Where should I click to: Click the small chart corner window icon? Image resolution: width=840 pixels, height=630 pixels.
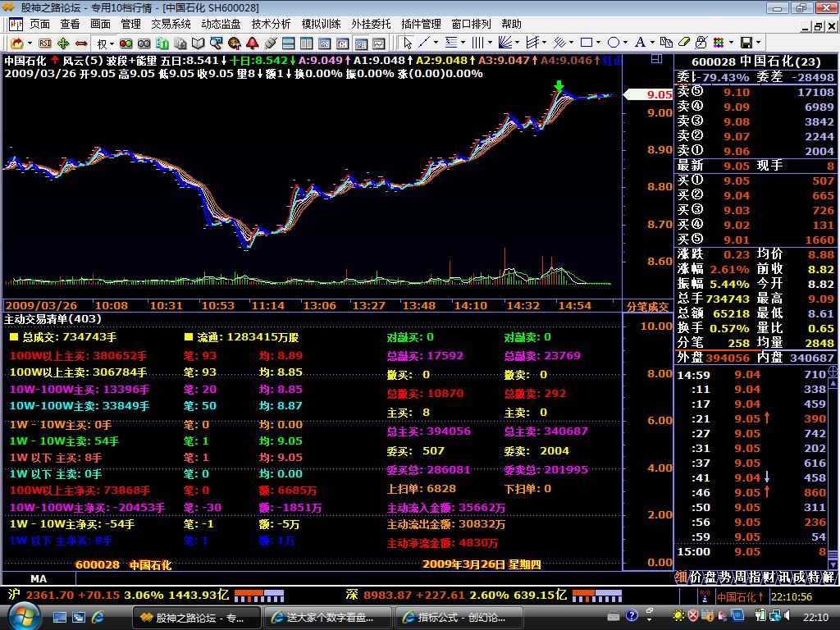(657, 59)
